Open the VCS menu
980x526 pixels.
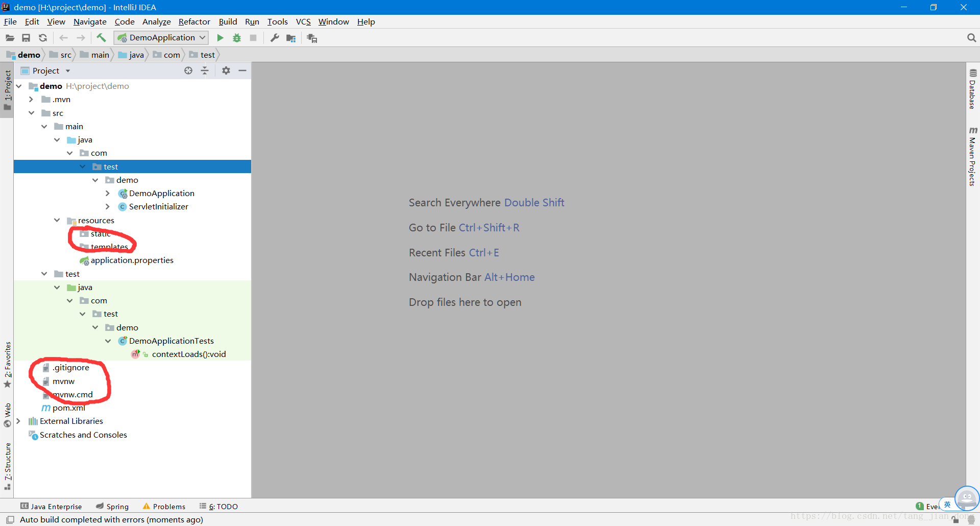point(303,21)
